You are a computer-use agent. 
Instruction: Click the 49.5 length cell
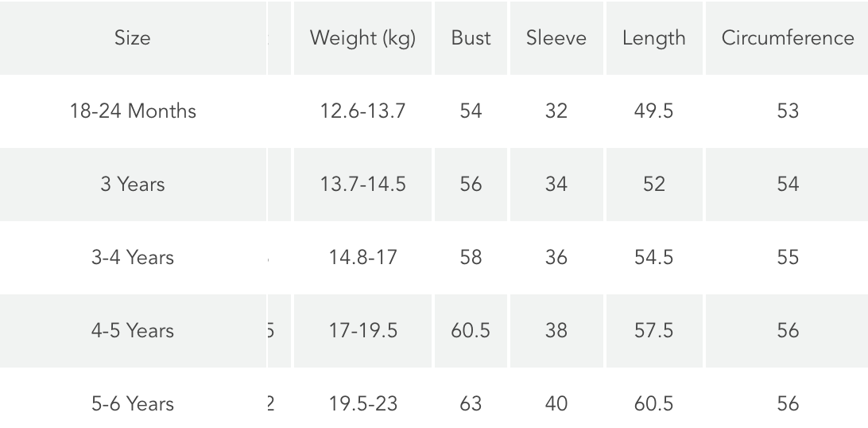point(653,111)
